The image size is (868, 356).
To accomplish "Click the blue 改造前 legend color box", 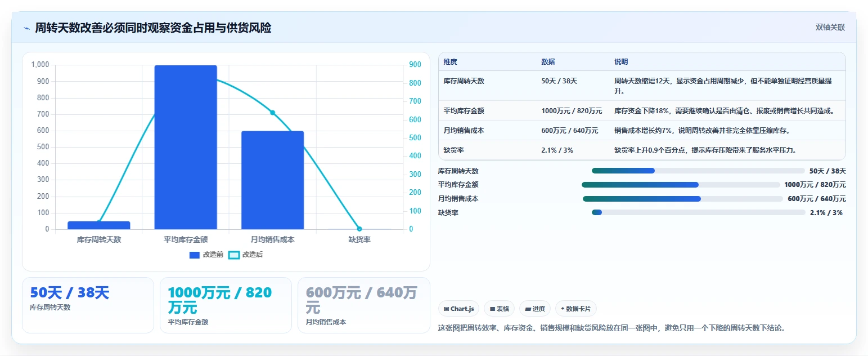I will [x=195, y=255].
